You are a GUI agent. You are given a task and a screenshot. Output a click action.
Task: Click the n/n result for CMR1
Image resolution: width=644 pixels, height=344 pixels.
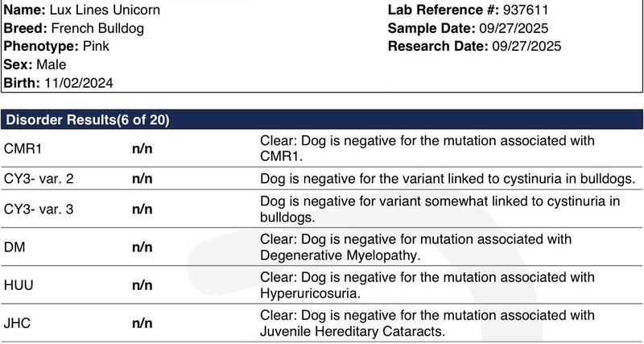142,148
